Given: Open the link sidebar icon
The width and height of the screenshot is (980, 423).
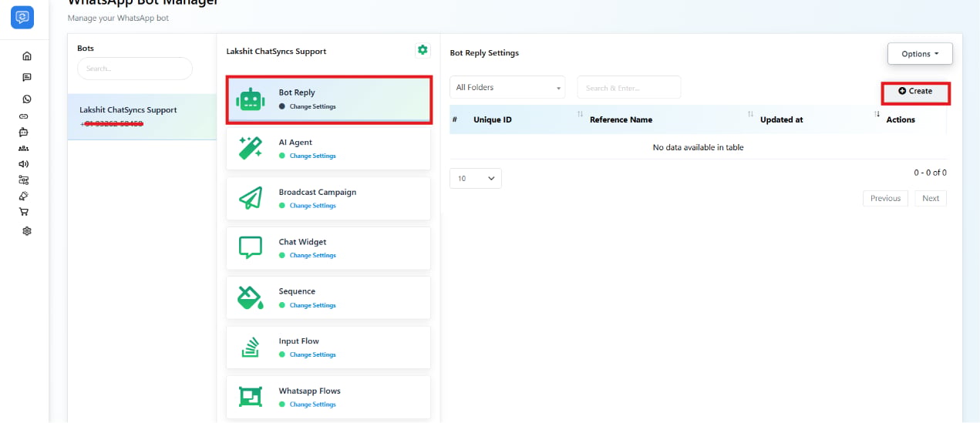Looking at the screenshot, I should click(x=24, y=116).
